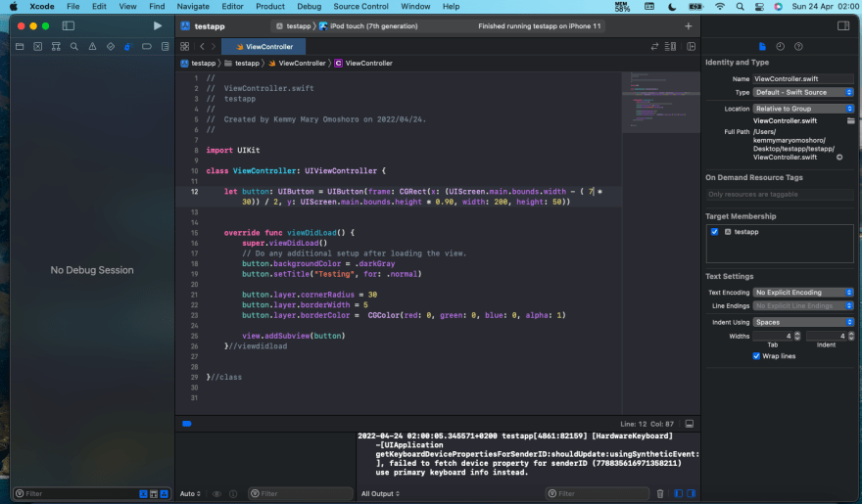Show the File inspector tab icon

762,47
